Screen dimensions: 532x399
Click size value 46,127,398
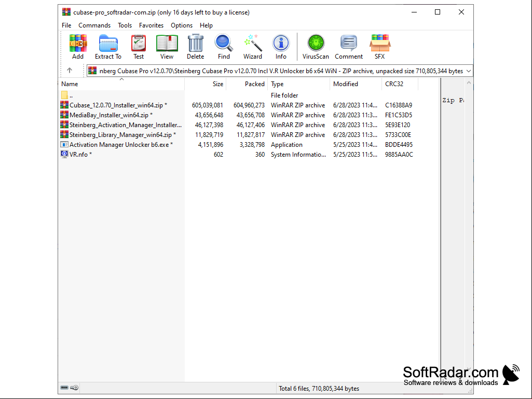click(x=209, y=125)
